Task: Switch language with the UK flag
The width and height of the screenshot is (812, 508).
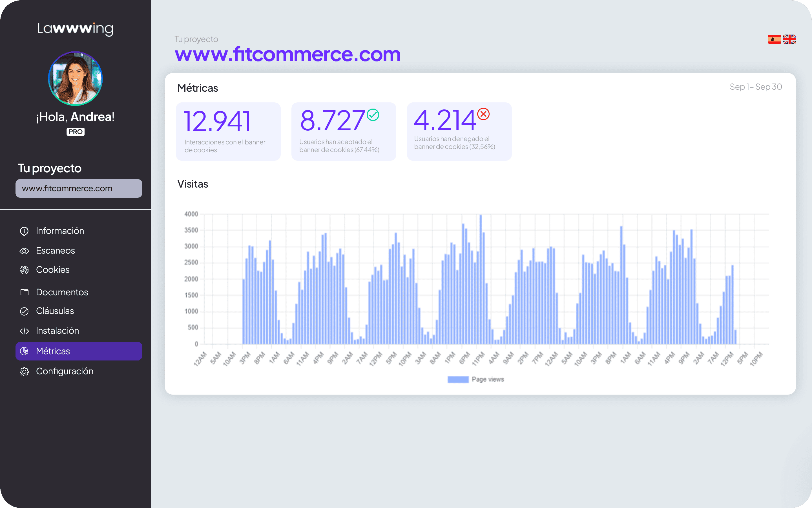Action: tap(789, 39)
